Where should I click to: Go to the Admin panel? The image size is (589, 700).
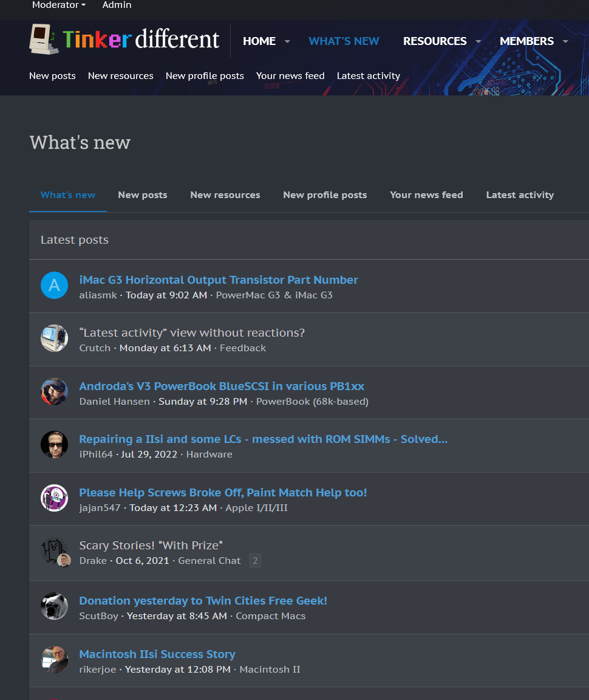[117, 5]
